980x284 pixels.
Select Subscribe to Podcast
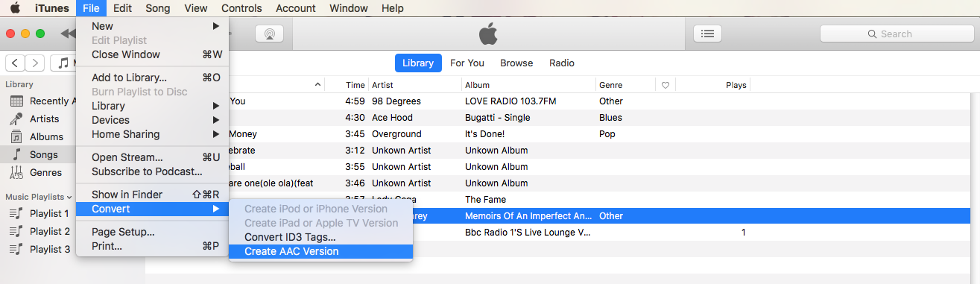tap(153, 171)
